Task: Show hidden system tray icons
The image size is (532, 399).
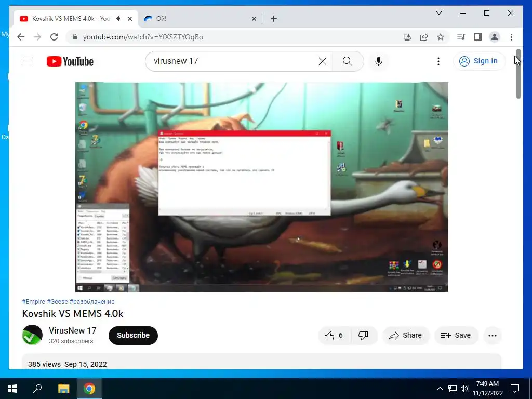Action: (440, 389)
